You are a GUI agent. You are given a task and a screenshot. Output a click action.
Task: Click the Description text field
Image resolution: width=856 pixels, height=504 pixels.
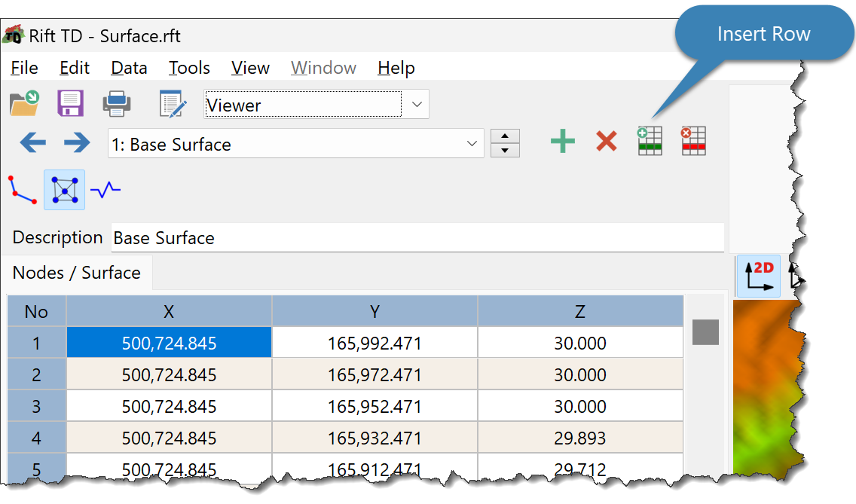417,238
